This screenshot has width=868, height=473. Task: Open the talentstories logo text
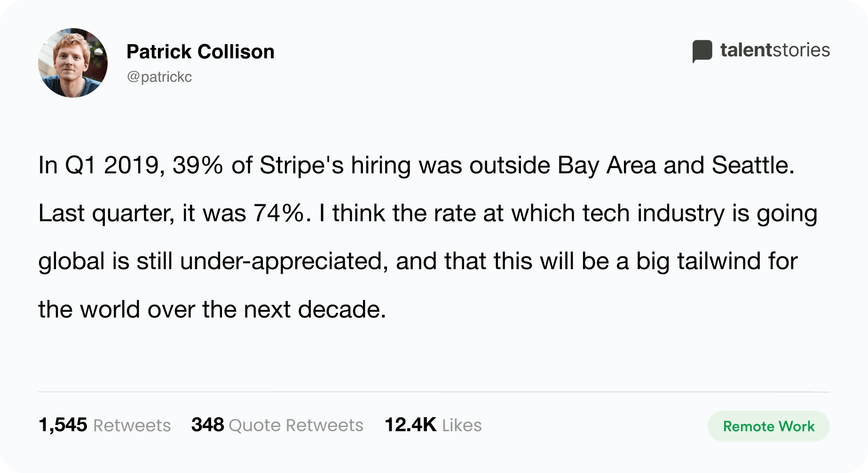point(775,50)
